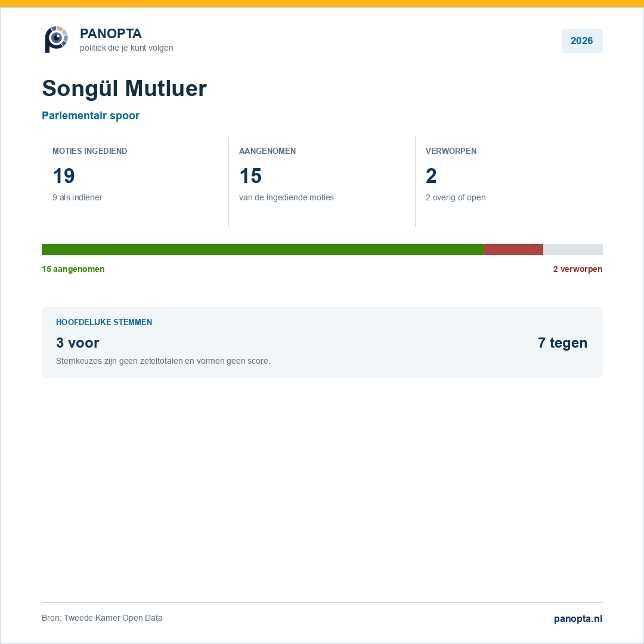
Task: Click the Panopta eye logo icon
Action: click(56, 39)
